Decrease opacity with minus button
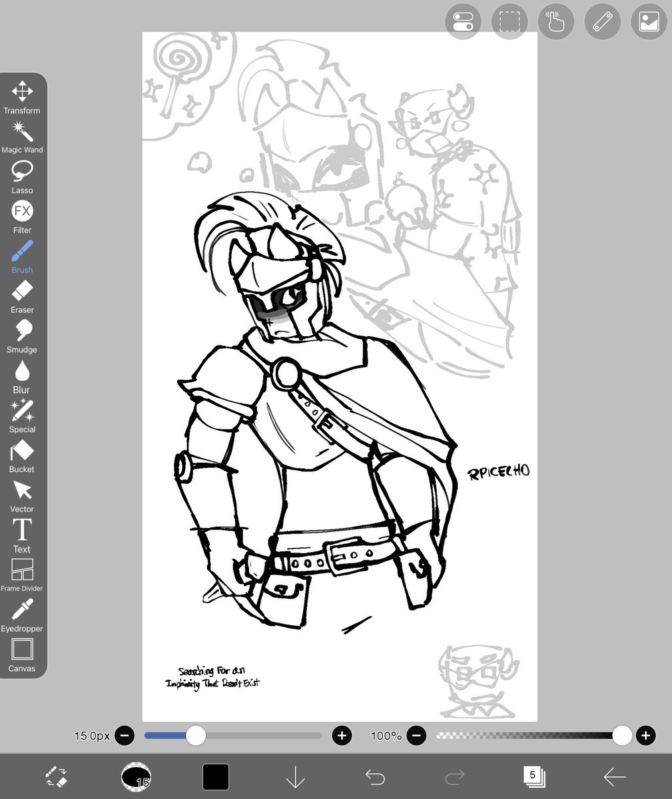Screen dimensions: 672x799 416,736
